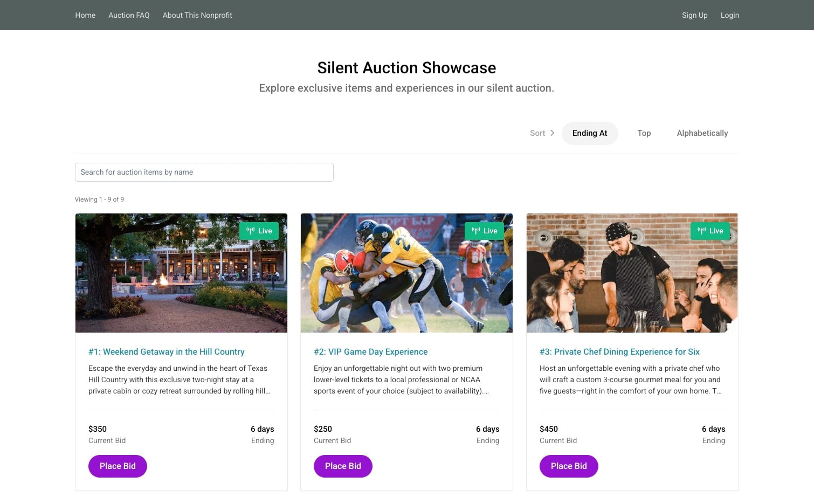Open the Auction FAQ page
Screen dimensions: 814x504
click(x=128, y=15)
